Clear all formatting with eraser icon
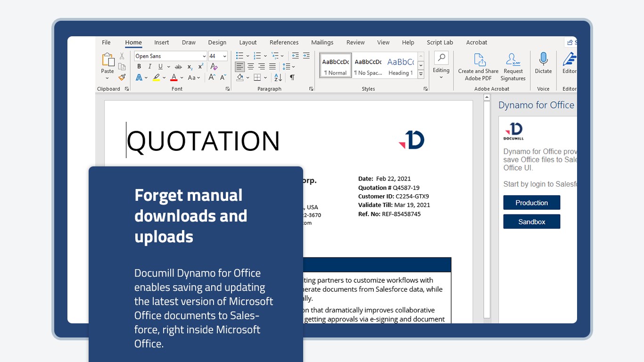This screenshot has height=362, width=644. [214, 66]
